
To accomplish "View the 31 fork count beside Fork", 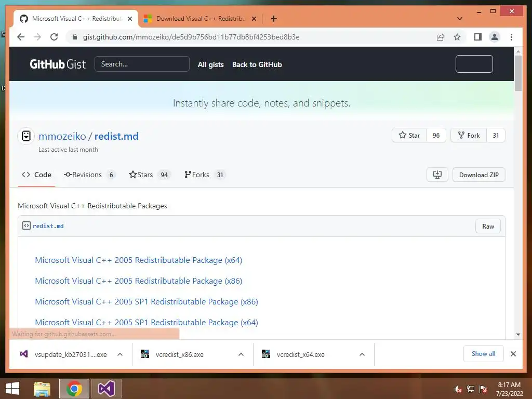I will point(496,136).
